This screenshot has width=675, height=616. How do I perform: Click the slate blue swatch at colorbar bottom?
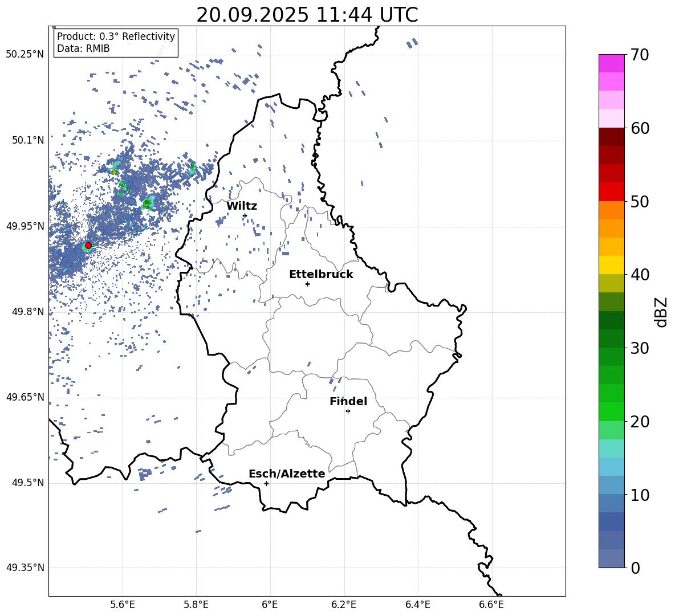coord(612,558)
